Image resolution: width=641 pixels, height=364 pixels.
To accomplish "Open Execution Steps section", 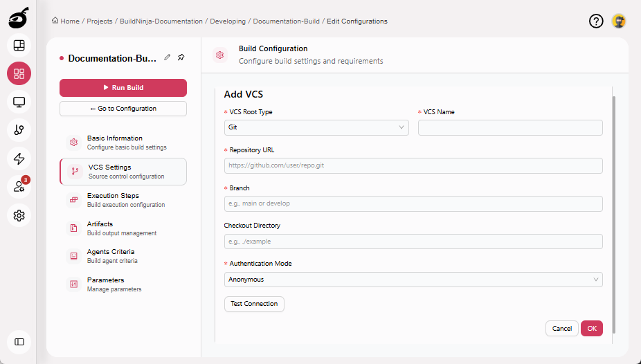I will coord(123,200).
